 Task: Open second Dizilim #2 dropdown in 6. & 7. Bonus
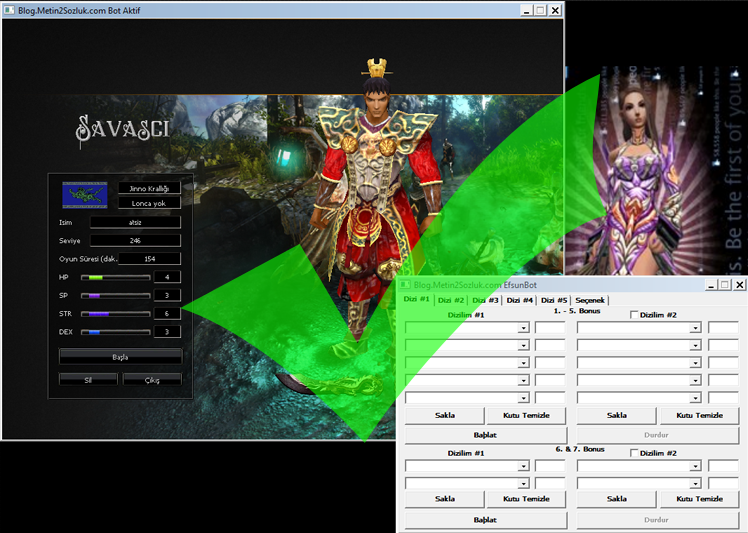(x=695, y=483)
